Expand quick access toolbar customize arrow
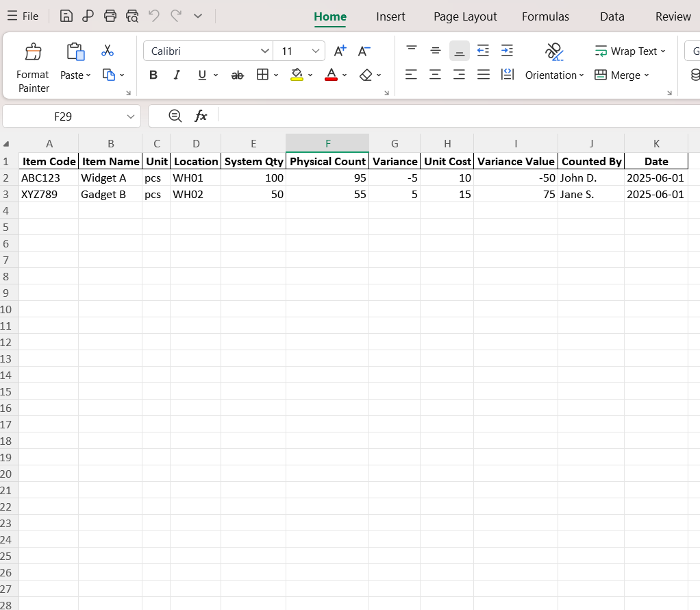Viewport: 700px width, 610px height. pos(198,16)
